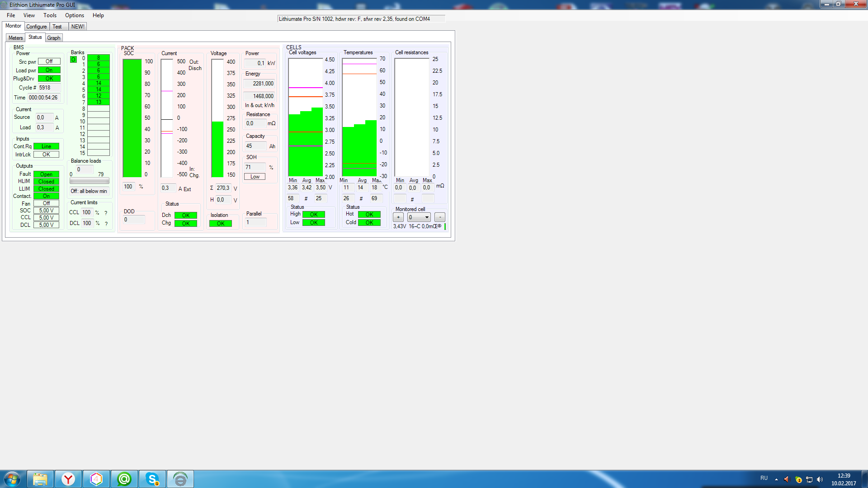The image size is (868, 488).
Task: Click the SOH Low indicator box
Action: pos(255,177)
